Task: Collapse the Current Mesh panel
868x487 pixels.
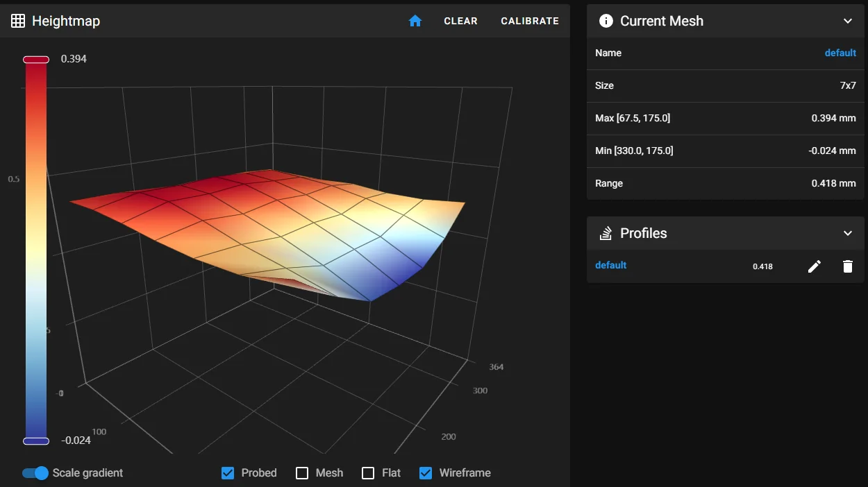Action: tap(847, 21)
